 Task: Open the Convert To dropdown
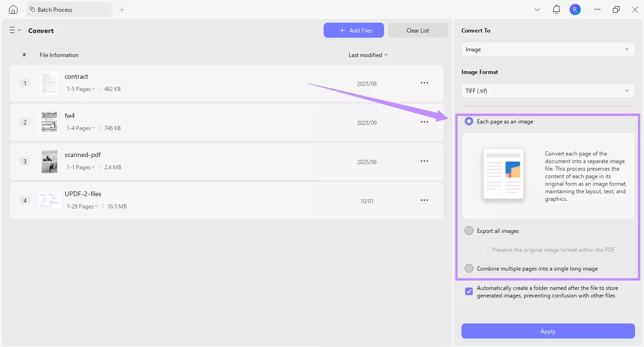click(547, 49)
